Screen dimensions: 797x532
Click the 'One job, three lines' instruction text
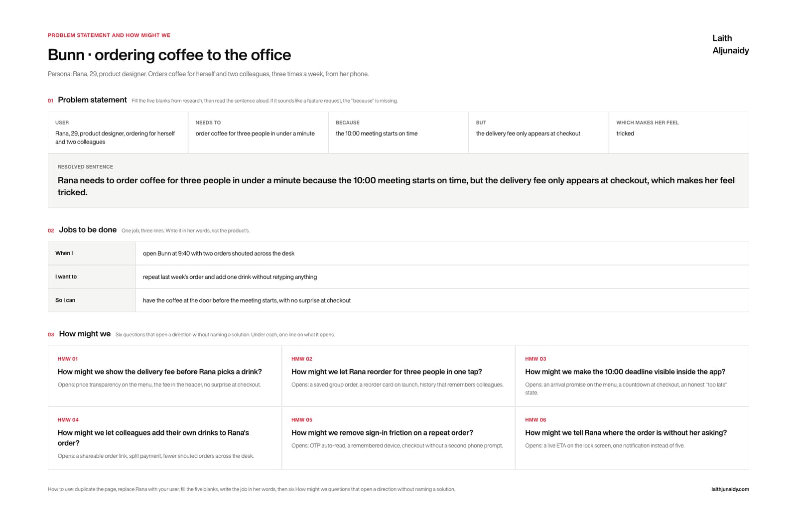[x=185, y=231]
